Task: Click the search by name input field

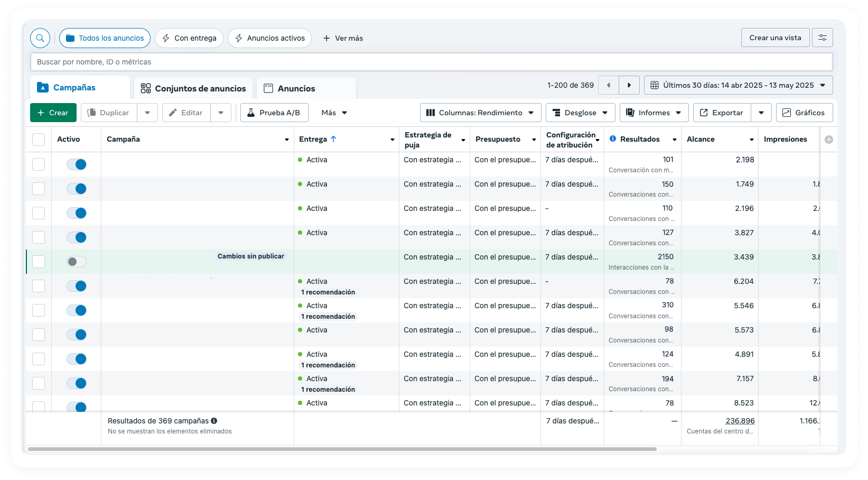Action: (x=431, y=62)
